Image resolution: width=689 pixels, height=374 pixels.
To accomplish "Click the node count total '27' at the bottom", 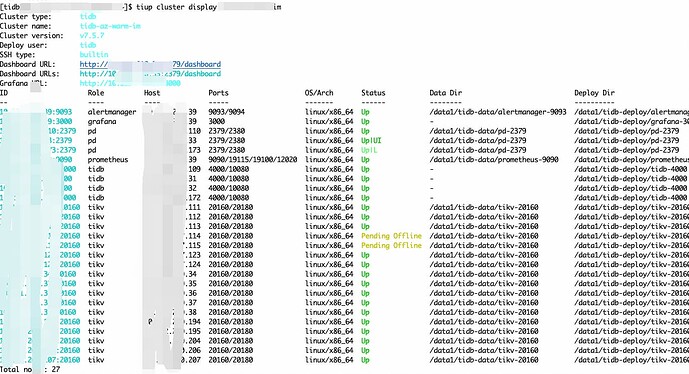I will [56, 370].
